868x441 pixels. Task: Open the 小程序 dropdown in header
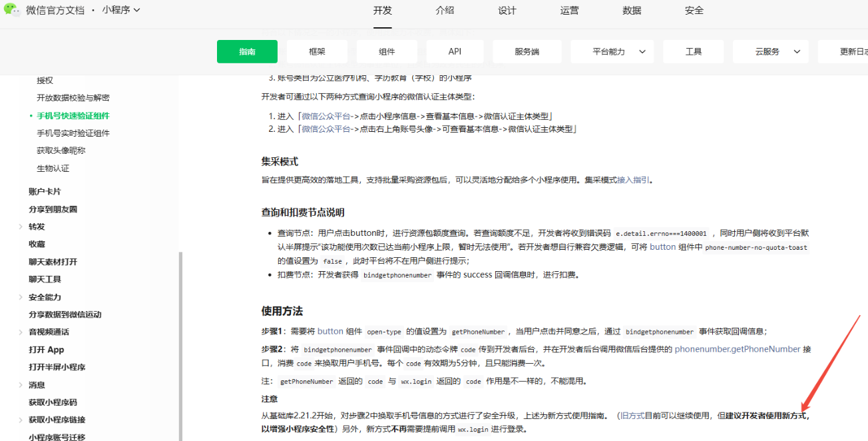[121, 10]
